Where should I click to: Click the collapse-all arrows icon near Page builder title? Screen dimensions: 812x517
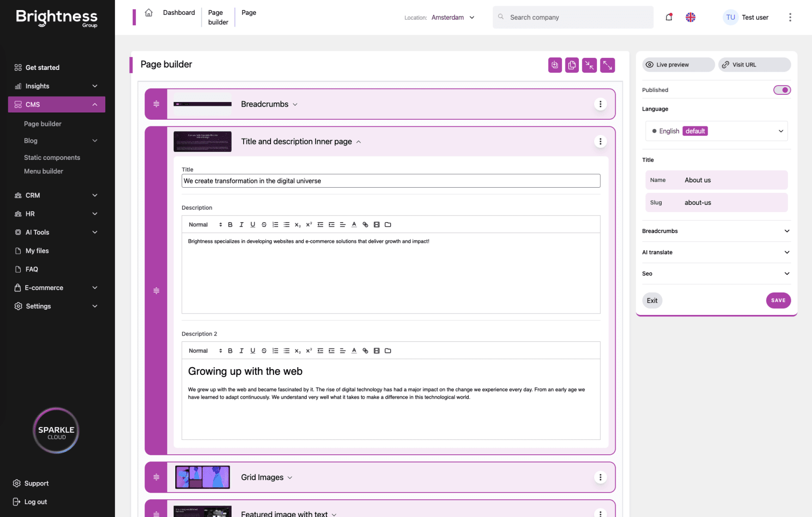pos(589,65)
